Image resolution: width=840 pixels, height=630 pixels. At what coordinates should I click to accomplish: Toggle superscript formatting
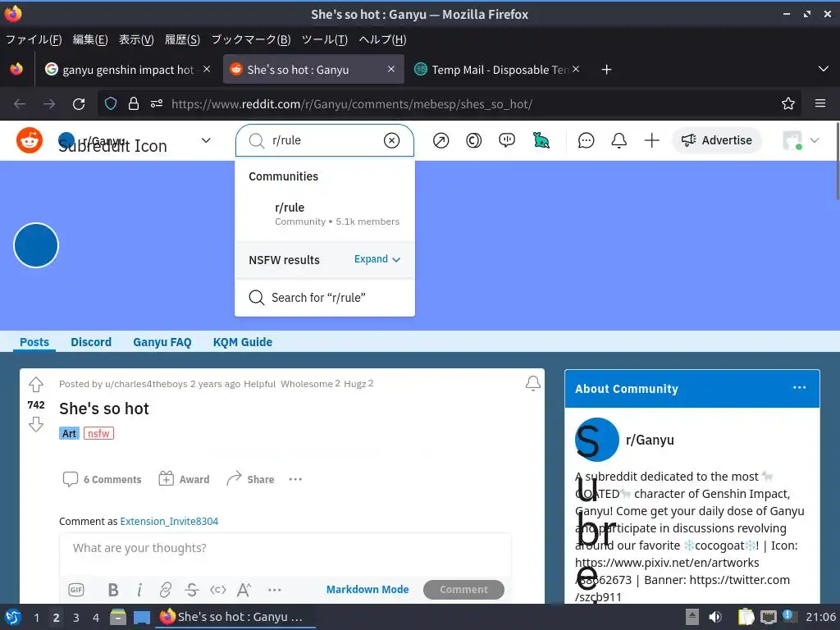coord(244,590)
